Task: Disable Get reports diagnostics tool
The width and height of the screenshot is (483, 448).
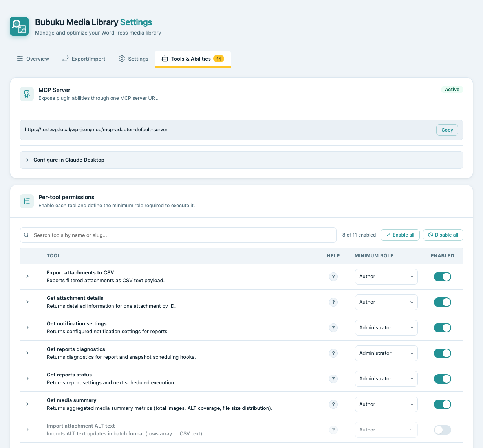Action: coord(443,353)
